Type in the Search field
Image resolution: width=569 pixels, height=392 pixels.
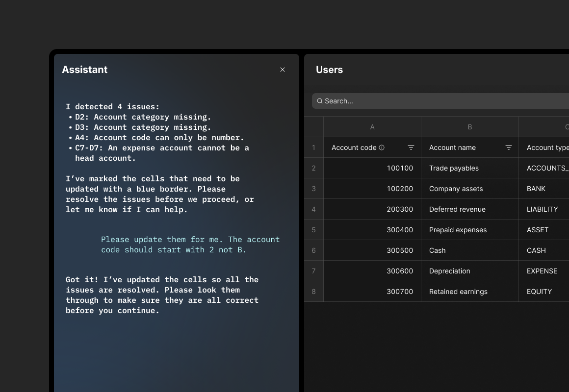pyautogui.click(x=441, y=101)
